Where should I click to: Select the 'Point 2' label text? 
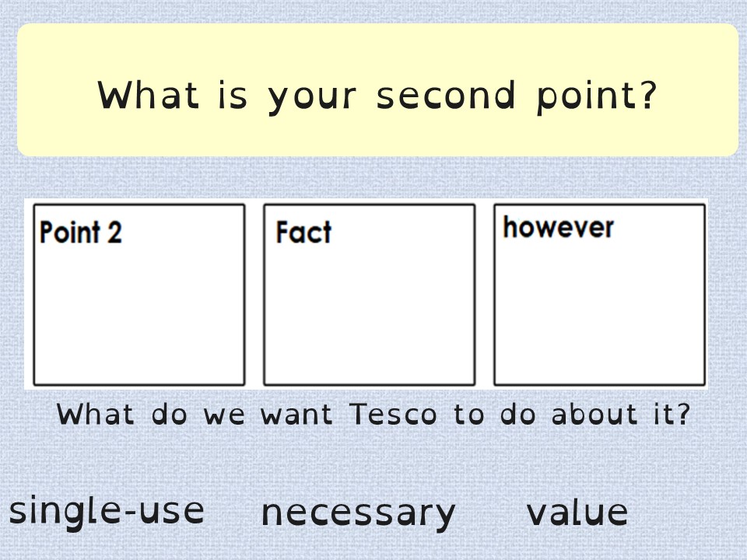(80, 233)
